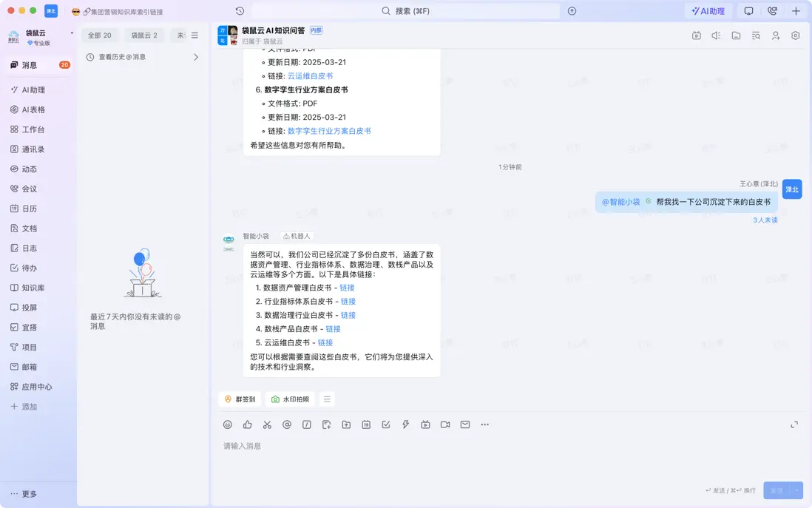Start a video meeting from the input toolbar
This screenshot has width=812, height=508.
[x=444, y=424]
